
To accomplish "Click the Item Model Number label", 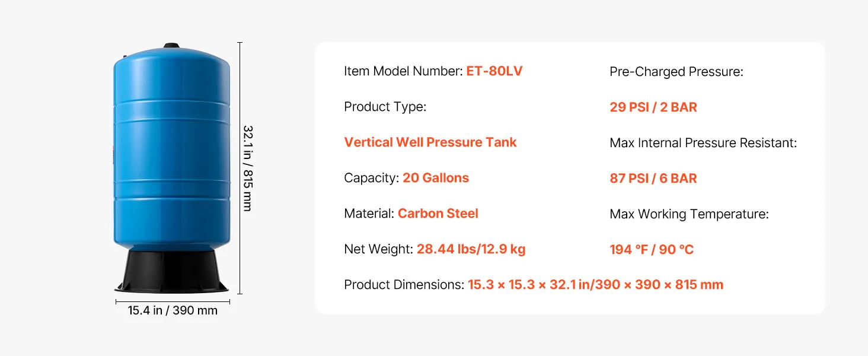I will (x=403, y=71).
